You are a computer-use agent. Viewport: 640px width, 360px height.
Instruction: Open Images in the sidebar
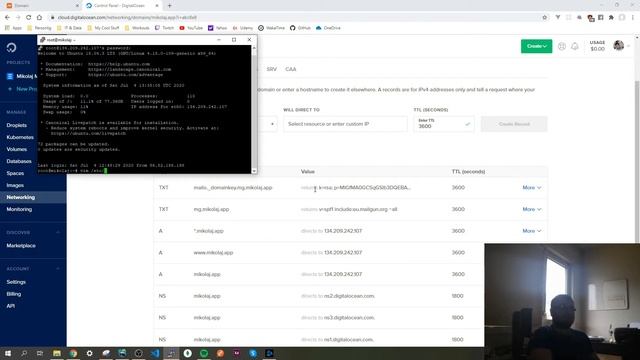[x=15, y=185]
